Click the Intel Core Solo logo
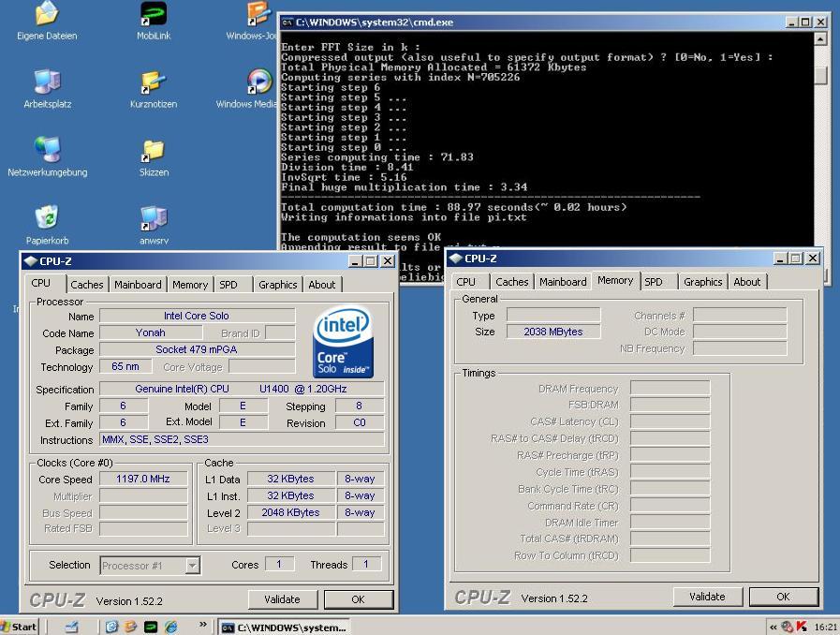Image resolution: width=840 pixels, height=635 pixels. pos(343,341)
